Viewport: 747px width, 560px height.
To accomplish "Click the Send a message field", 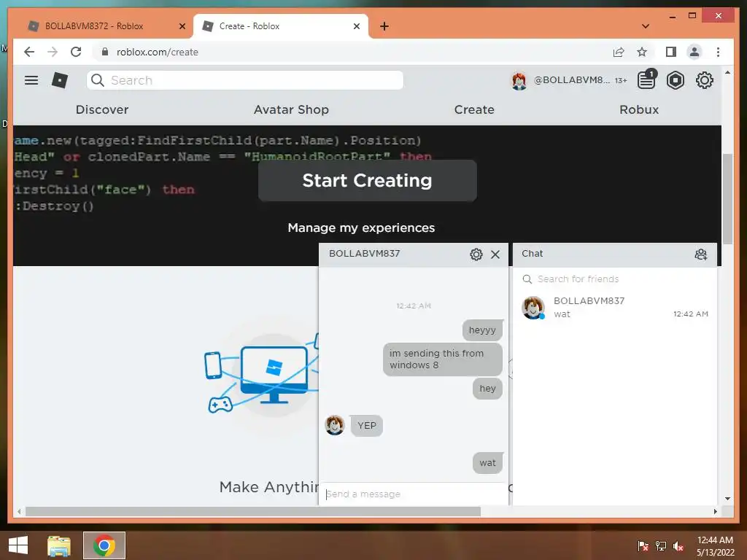I will (x=414, y=494).
